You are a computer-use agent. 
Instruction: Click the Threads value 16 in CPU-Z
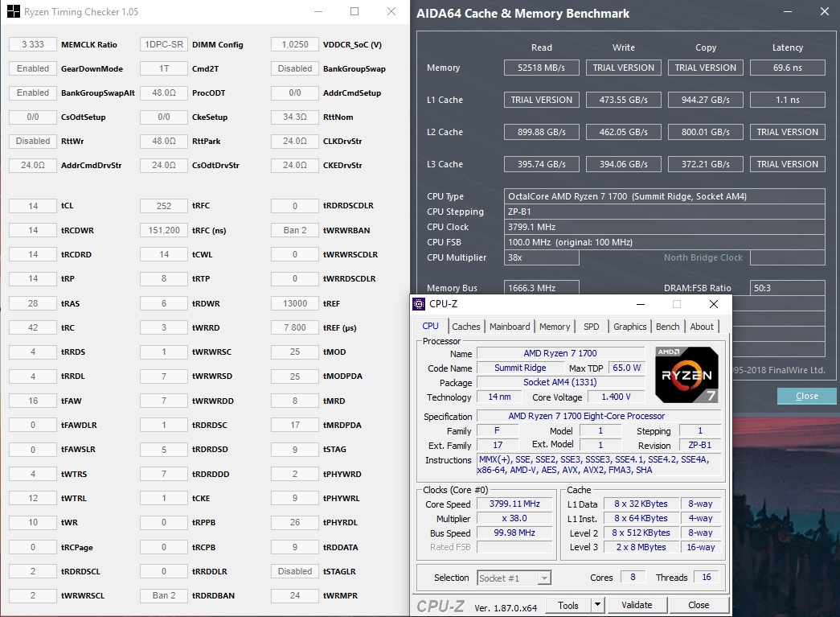click(707, 577)
